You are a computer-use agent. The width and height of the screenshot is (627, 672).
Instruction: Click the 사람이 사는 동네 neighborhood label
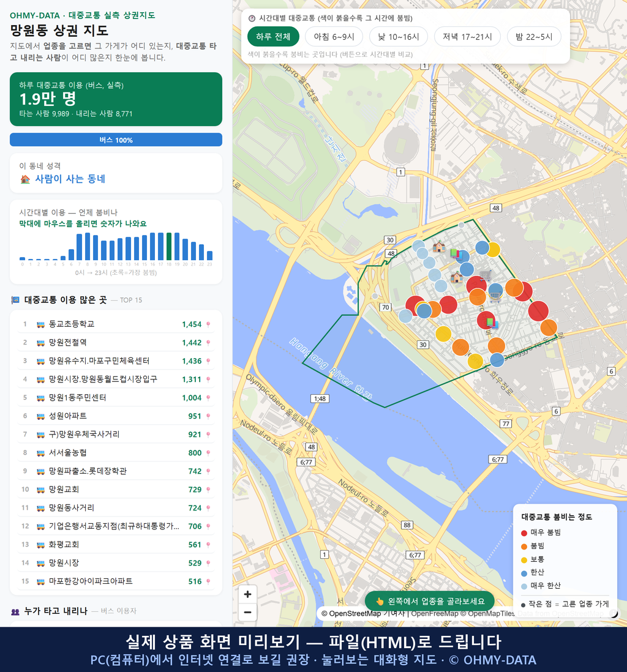coord(70,179)
